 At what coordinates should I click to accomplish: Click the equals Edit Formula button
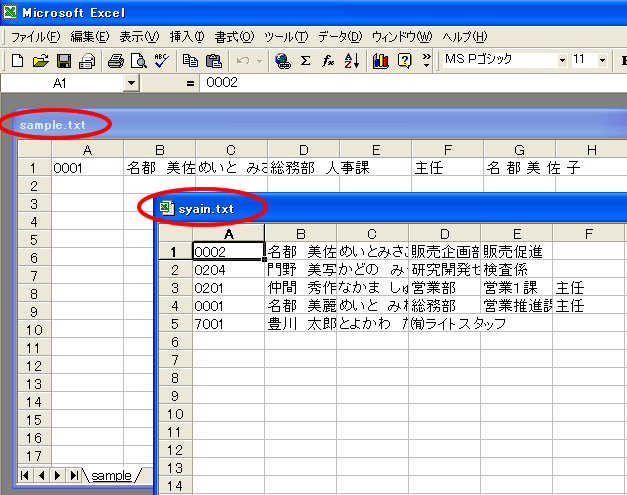(x=190, y=84)
